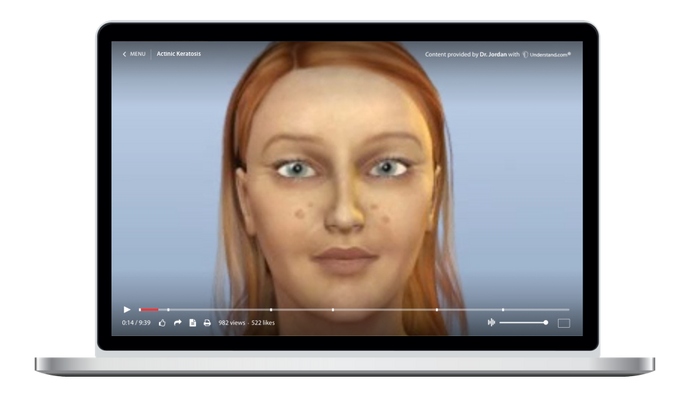Click the Understand.com logo link
690x396 pixels.
pos(547,55)
